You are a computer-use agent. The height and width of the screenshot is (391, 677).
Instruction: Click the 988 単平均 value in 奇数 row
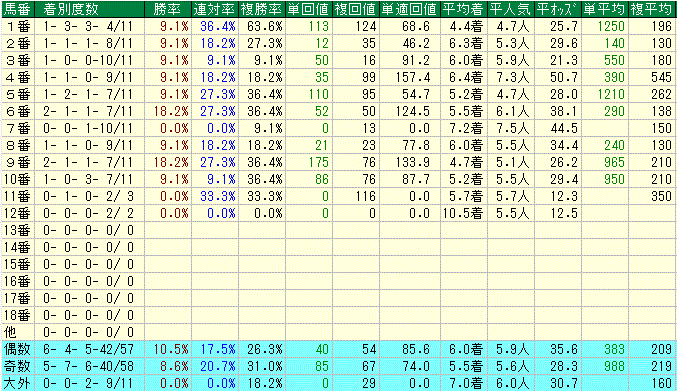[614, 366]
